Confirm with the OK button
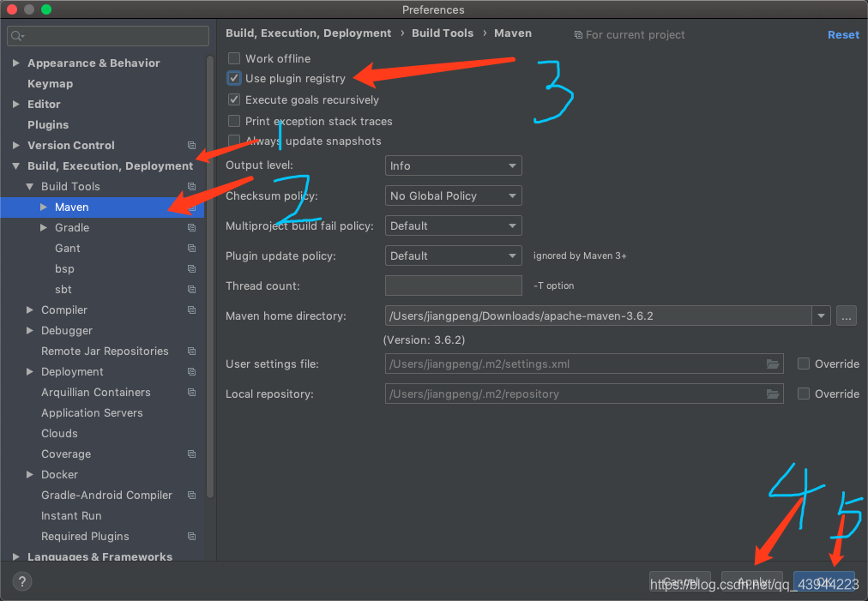 (x=824, y=581)
